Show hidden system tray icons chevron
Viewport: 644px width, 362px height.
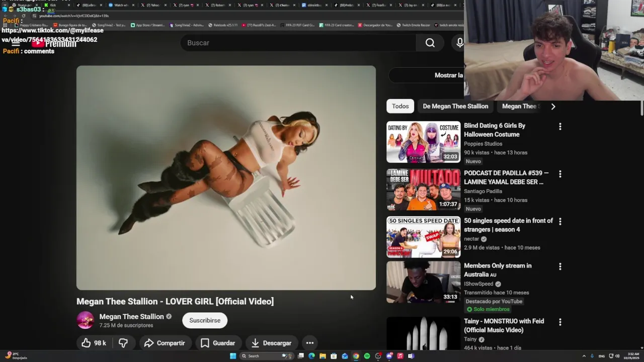coord(584,356)
